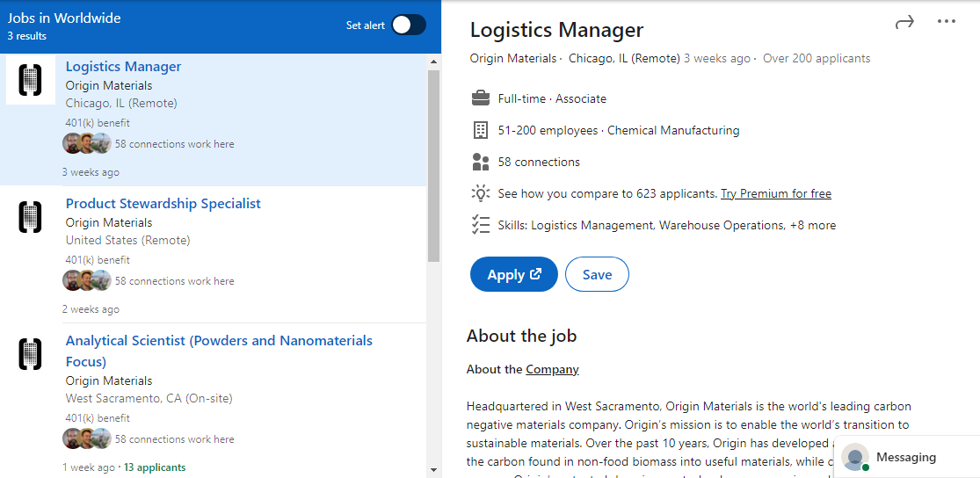
Task: Open the three-dot more options menu
Action: click(947, 21)
